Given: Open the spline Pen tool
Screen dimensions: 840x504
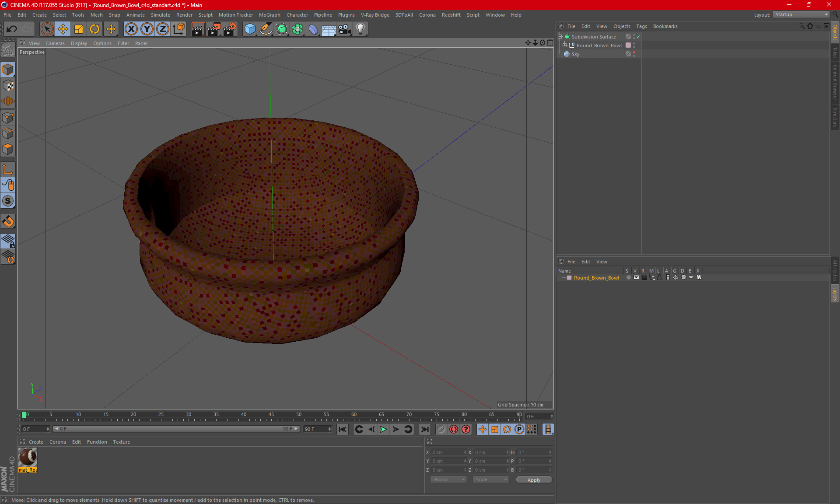Looking at the screenshot, I should coord(266,29).
